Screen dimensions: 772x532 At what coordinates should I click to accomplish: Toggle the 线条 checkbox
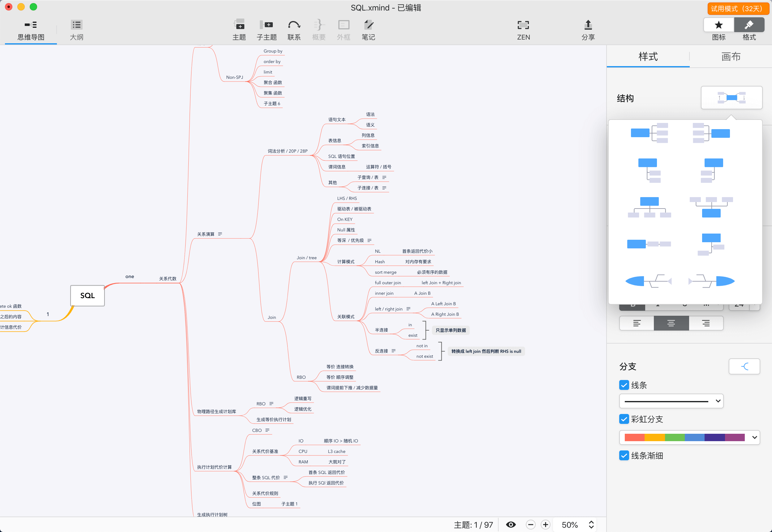tap(624, 385)
